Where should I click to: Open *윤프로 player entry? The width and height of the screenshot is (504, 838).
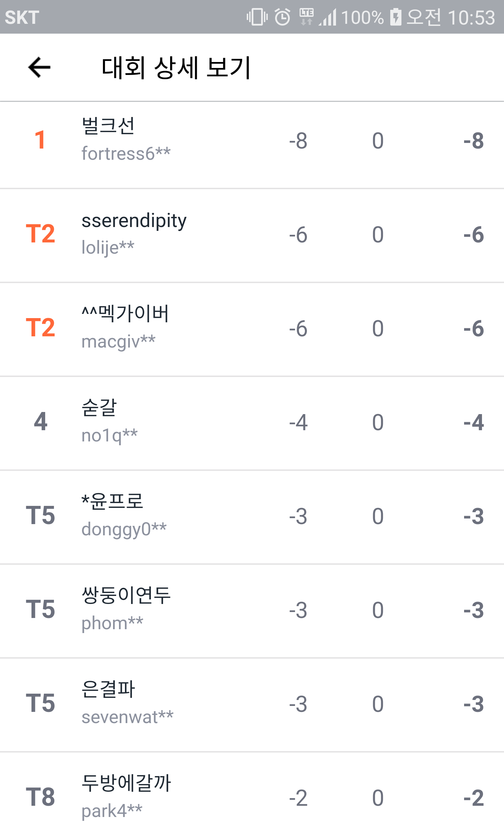252,516
